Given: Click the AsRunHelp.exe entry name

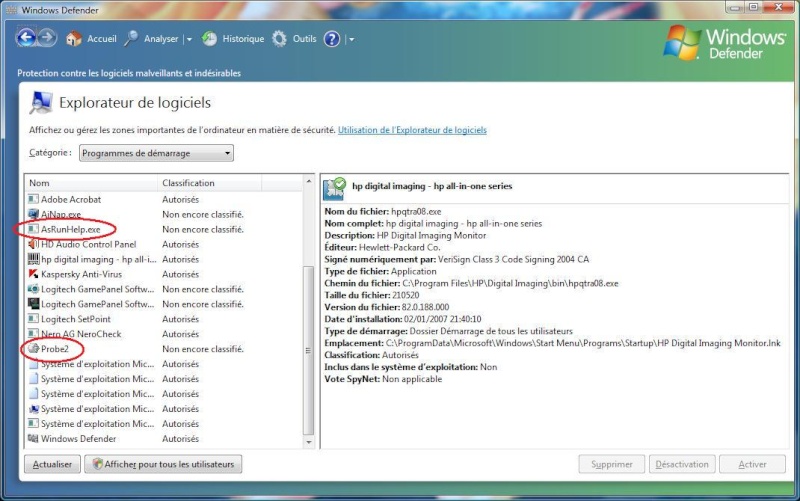Looking at the screenshot, I should coord(70,230).
